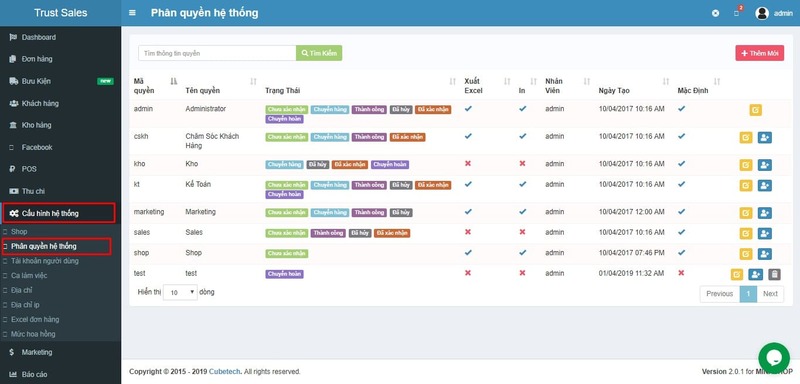Sort by Ngày Tạo column
The width and height of the screenshot is (800, 384).
665,82
